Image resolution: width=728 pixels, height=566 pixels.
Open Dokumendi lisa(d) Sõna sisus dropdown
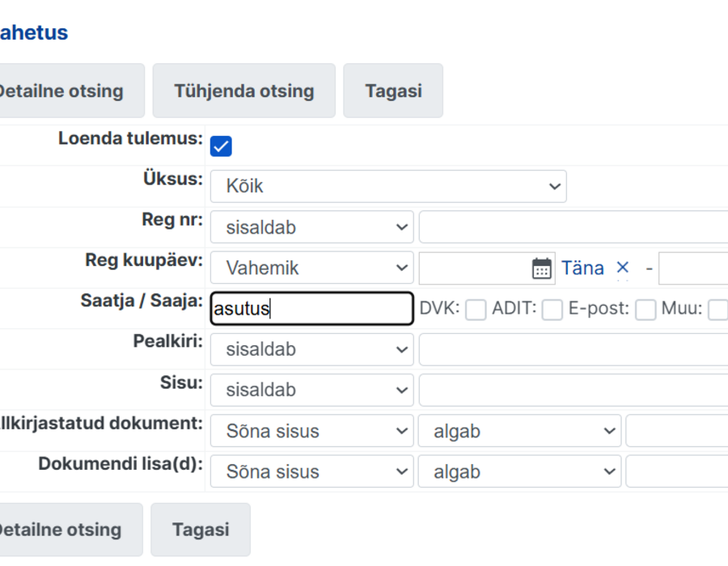click(311, 471)
